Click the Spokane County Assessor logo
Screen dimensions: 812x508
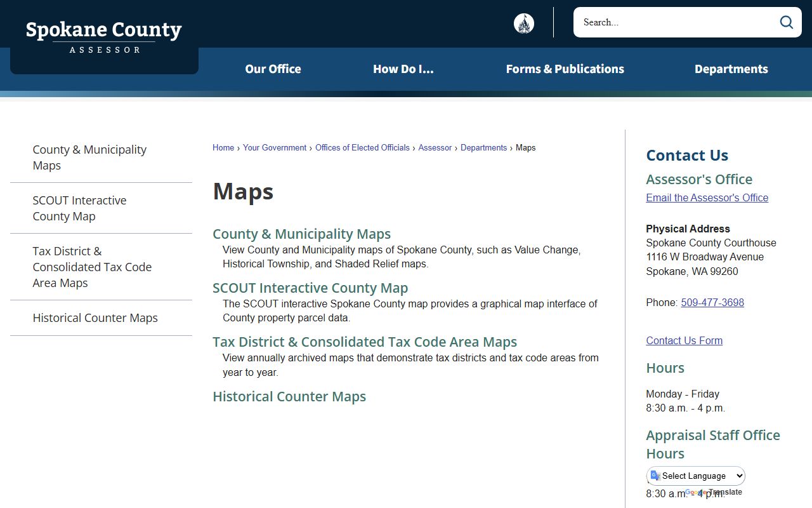click(x=104, y=37)
